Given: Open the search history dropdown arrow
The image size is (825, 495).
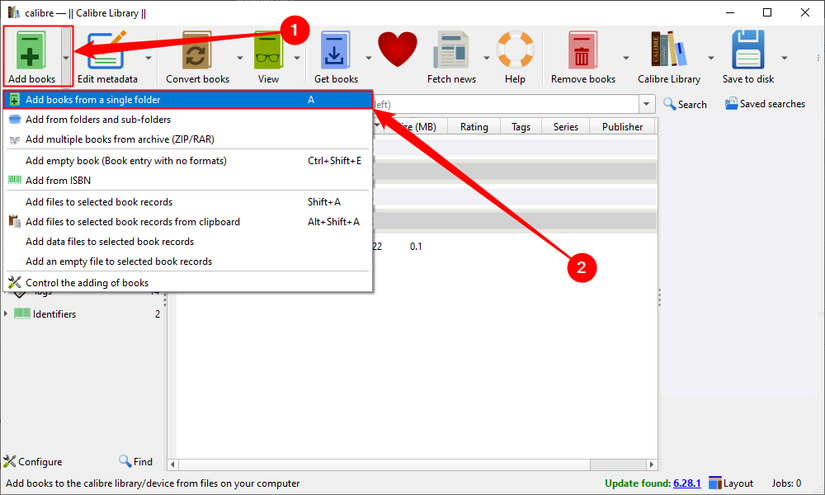Looking at the screenshot, I should pyautogui.click(x=647, y=104).
